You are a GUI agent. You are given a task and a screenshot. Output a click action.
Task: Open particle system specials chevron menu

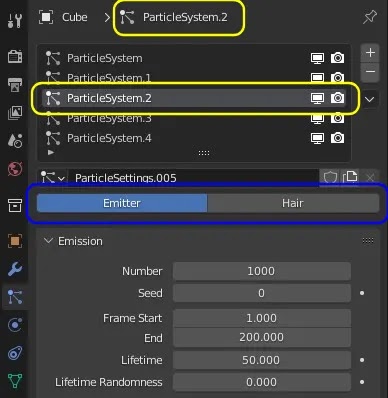pyautogui.click(x=370, y=99)
